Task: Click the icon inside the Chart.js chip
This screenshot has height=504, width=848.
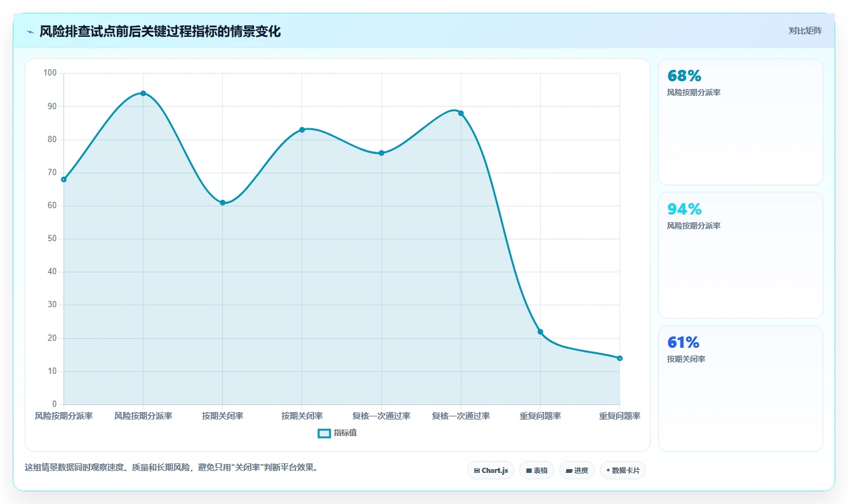Action: pyautogui.click(x=477, y=471)
